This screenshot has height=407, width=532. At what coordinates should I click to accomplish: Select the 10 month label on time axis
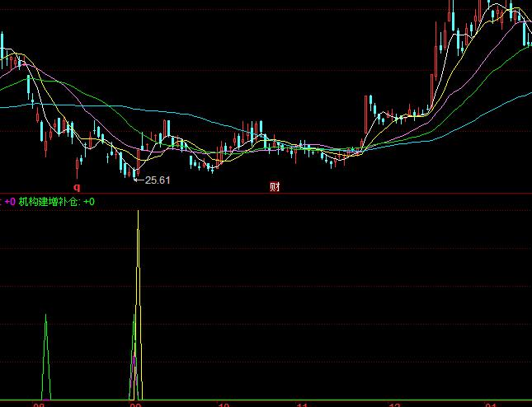click(223, 405)
